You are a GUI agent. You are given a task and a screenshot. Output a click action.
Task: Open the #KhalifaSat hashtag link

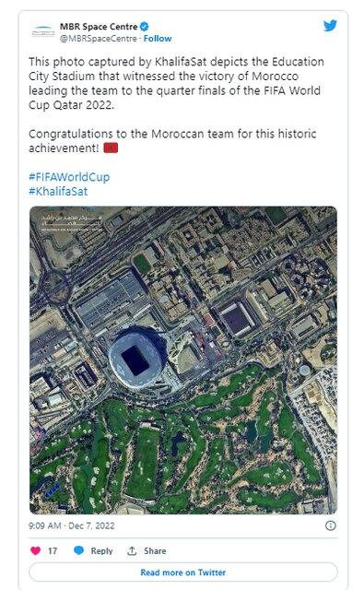[x=58, y=191]
